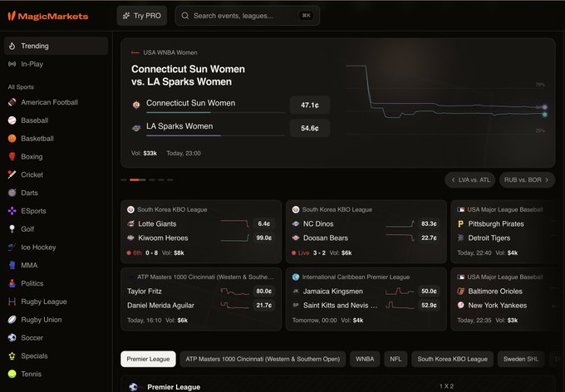565x392 pixels.
Task: Go to previous event LVA vs. ATL
Action: click(x=470, y=179)
